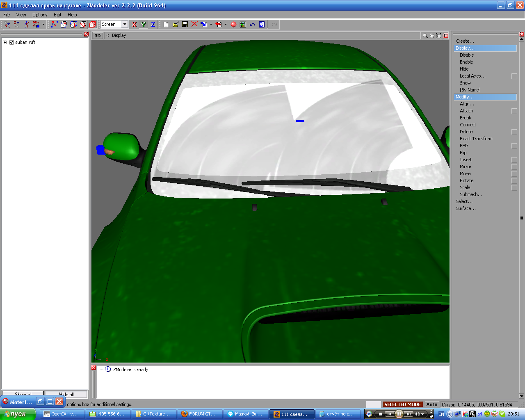525x420 pixels.
Task: Click the Save file toolbar icon
Action: point(185,25)
